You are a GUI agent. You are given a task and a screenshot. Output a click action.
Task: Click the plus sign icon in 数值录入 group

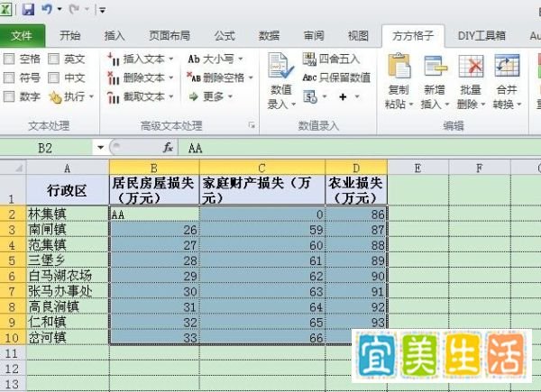pos(343,97)
